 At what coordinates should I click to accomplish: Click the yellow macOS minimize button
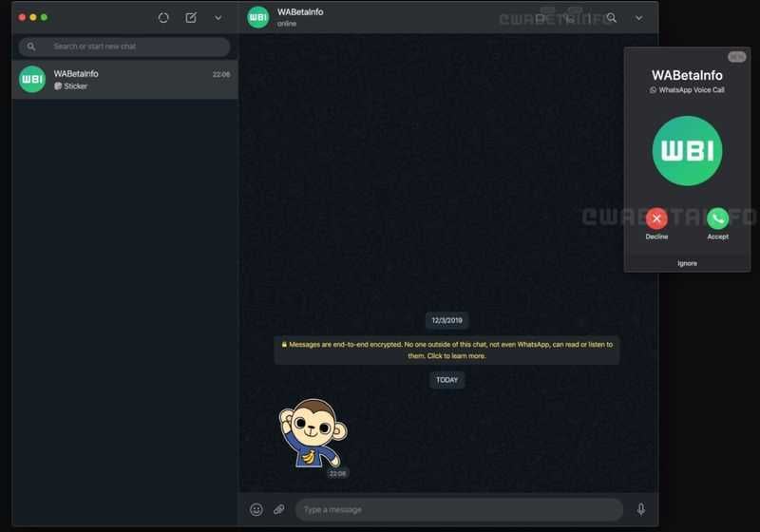pyautogui.click(x=33, y=17)
